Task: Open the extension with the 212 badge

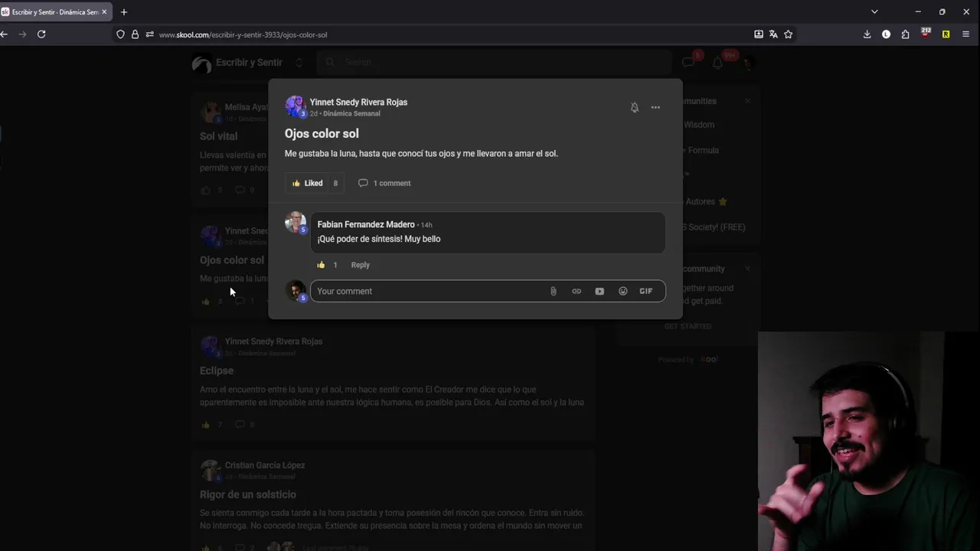Action: 926,33
